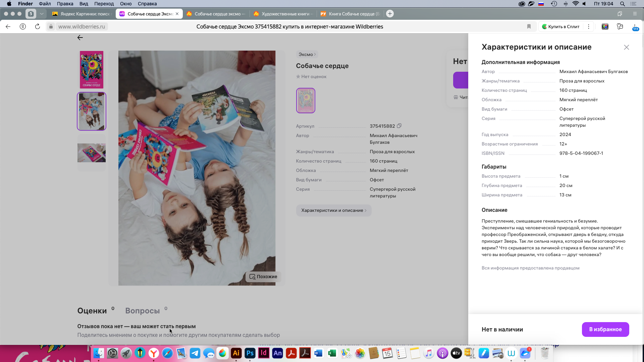Image resolution: width=644 pixels, height=362 pixels.
Task: Open Microsoft Excel from the Dock
Action: [x=332, y=353]
